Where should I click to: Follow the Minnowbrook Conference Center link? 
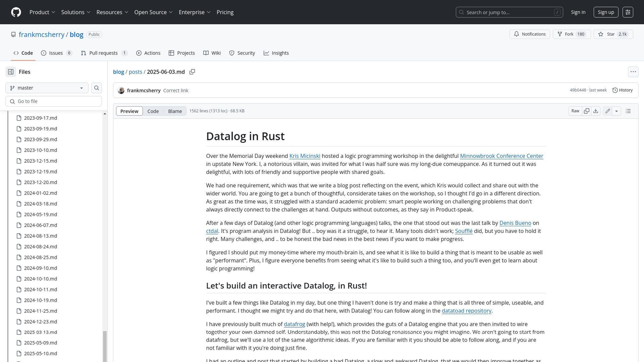[501, 156]
